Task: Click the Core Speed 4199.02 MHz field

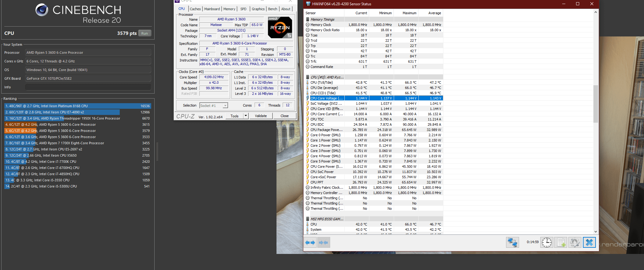Action: (214, 77)
